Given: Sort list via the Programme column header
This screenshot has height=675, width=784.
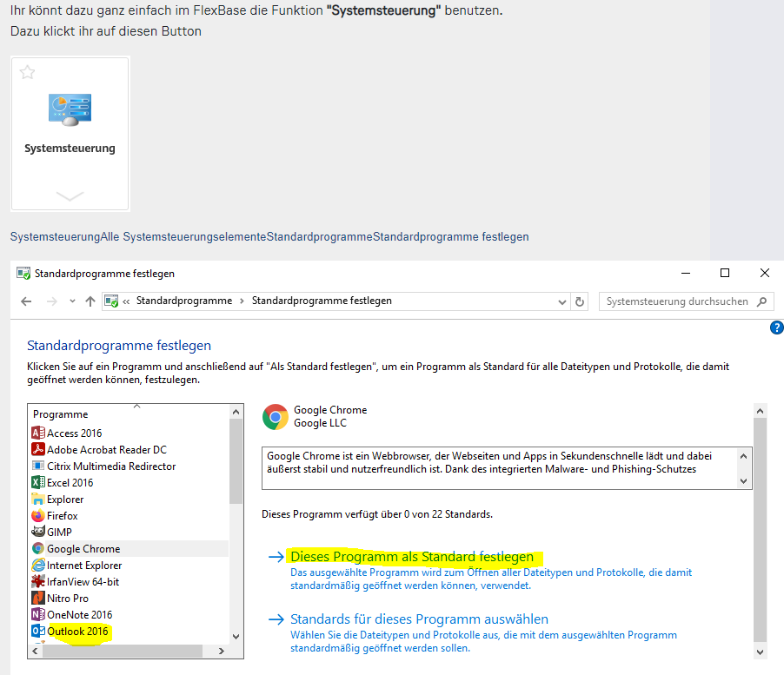Looking at the screenshot, I should pyautogui.click(x=61, y=414).
